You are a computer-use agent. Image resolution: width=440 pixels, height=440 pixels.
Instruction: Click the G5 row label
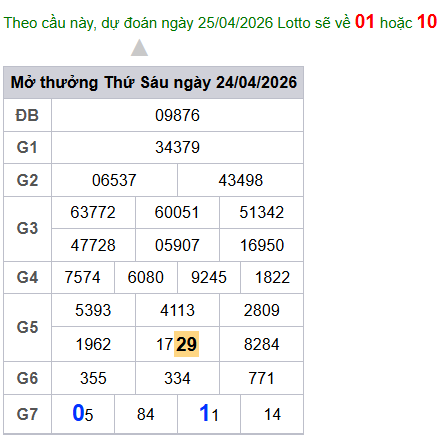point(27,327)
